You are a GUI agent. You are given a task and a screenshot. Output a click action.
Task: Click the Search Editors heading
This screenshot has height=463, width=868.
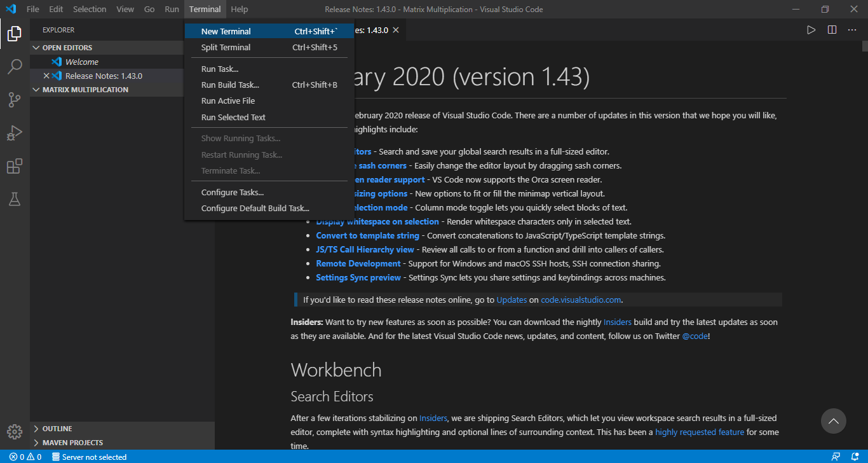coord(332,396)
